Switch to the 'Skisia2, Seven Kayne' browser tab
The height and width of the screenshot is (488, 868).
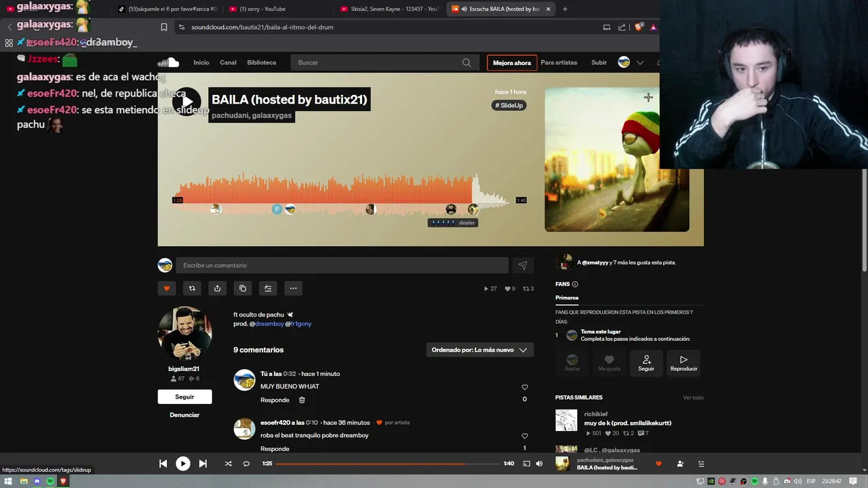tap(390, 9)
